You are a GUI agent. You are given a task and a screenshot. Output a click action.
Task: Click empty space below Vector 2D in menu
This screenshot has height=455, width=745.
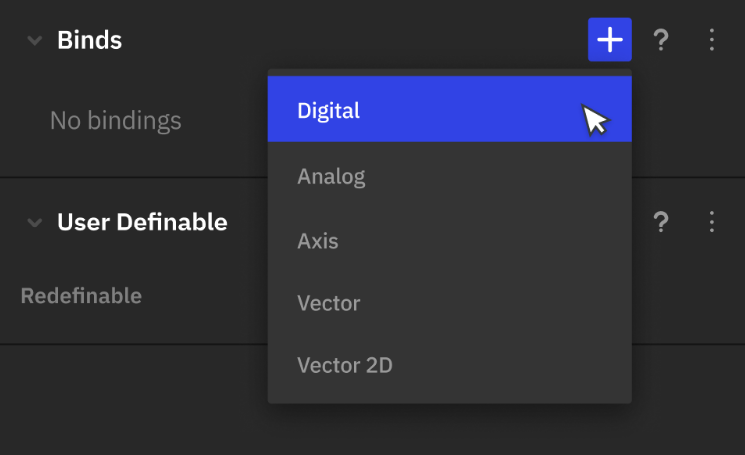pos(449,400)
